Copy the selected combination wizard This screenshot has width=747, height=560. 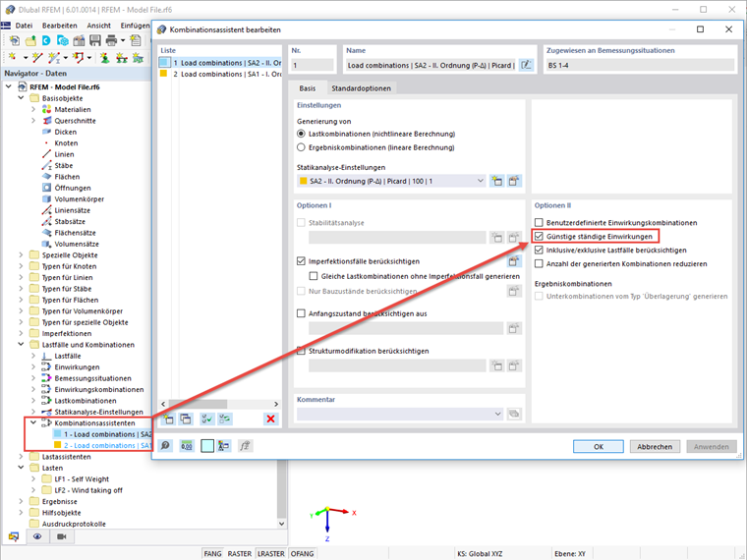click(186, 420)
